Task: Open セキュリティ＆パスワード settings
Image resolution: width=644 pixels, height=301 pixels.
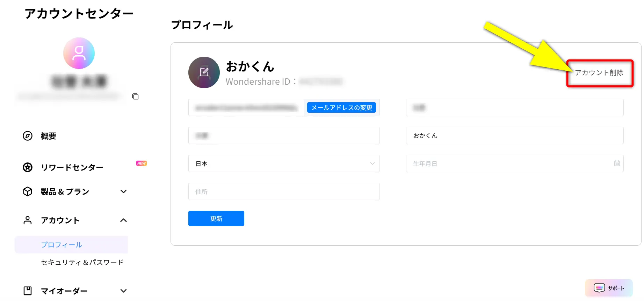Action: pyautogui.click(x=82, y=262)
